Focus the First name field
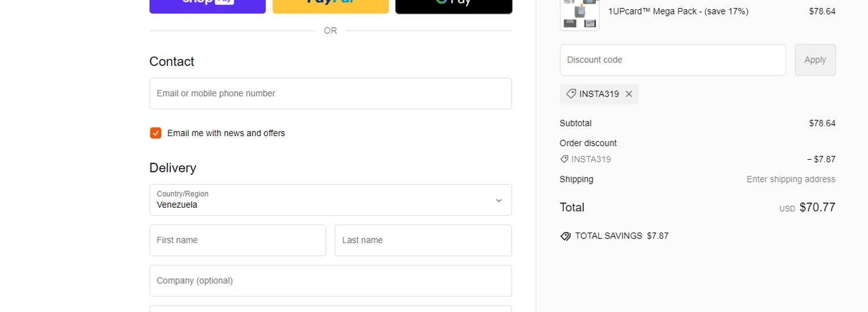This screenshot has width=868, height=312. point(237,240)
